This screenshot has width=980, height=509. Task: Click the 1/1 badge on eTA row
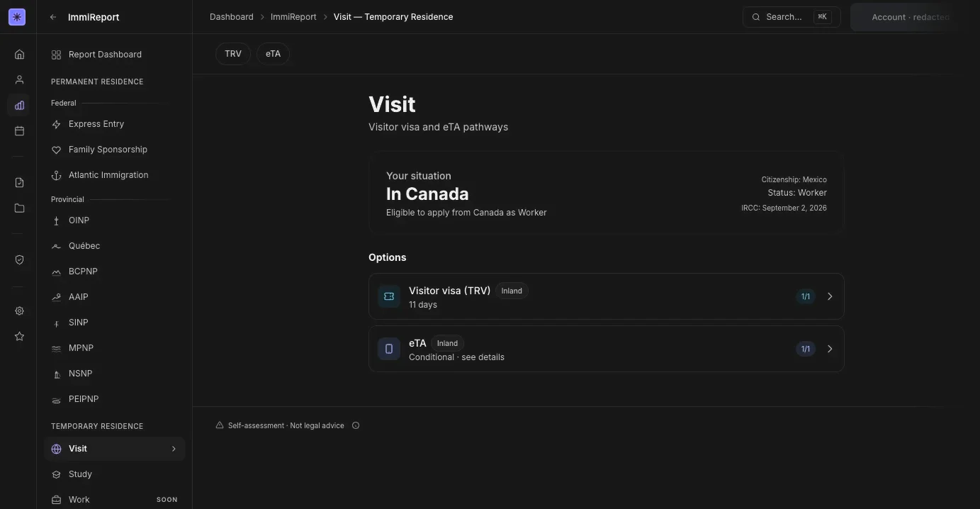(x=806, y=349)
